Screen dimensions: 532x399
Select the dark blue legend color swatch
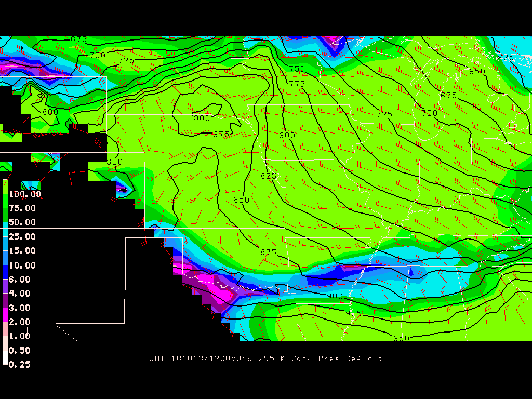coord(5,272)
